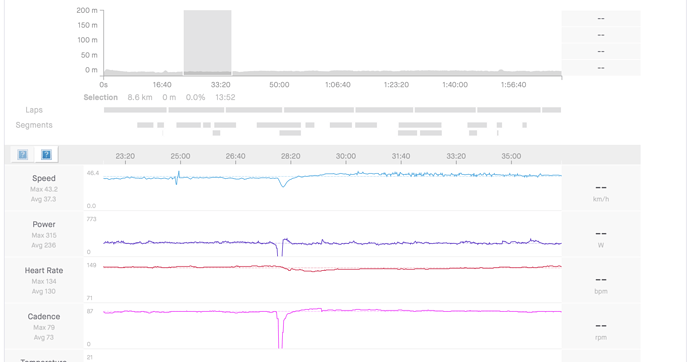Click the 13:52 selection duration value
690x362 pixels.
(225, 97)
